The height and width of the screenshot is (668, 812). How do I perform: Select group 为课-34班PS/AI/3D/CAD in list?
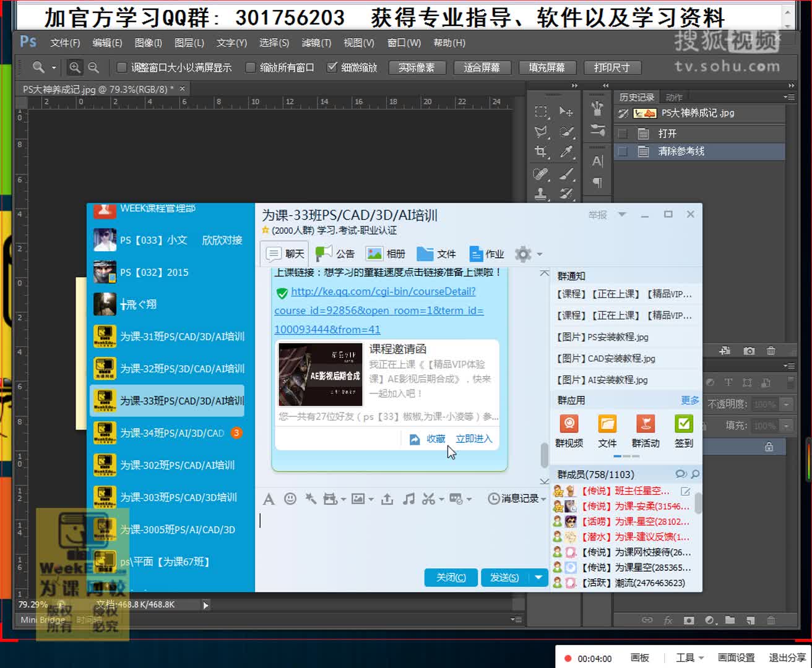(x=167, y=433)
